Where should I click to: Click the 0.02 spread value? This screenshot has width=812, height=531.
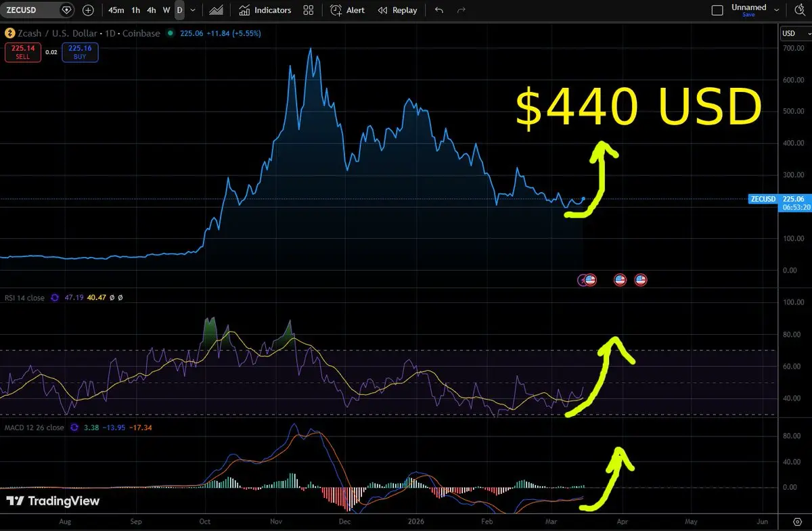coord(51,52)
